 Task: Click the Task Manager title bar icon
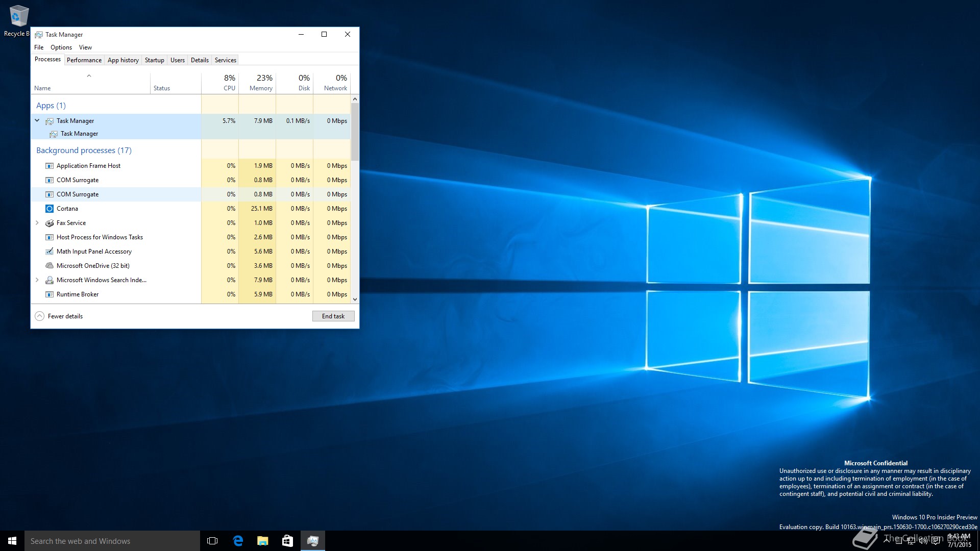39,35
